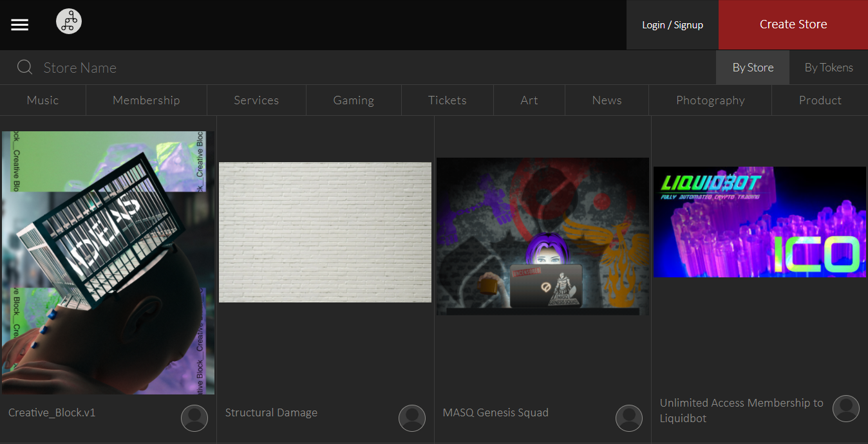Open the Product category
The image size is (868, 444).
[820, 100]
